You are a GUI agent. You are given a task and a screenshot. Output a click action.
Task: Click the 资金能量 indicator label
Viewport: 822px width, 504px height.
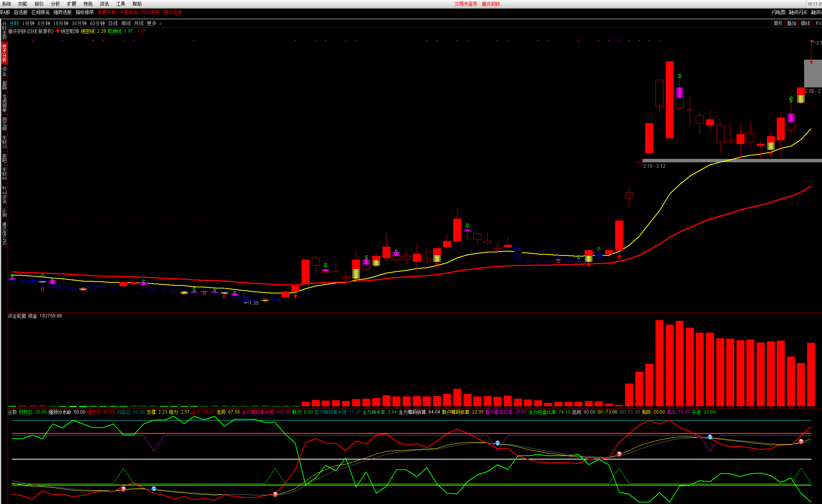pos(17,316)
